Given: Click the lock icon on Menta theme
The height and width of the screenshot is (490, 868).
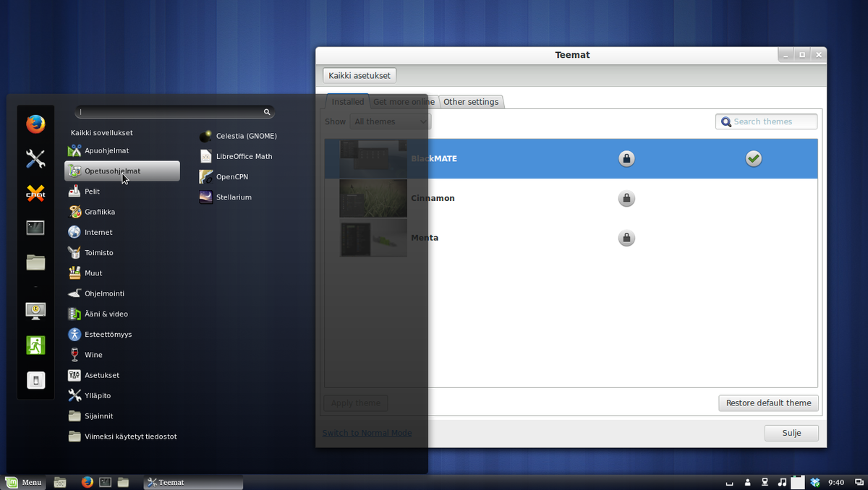Looking at the screenshot, I should coord(626,238).
